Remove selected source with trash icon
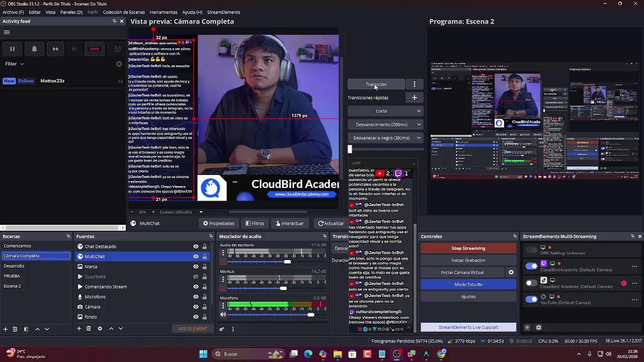 [89, 329]
